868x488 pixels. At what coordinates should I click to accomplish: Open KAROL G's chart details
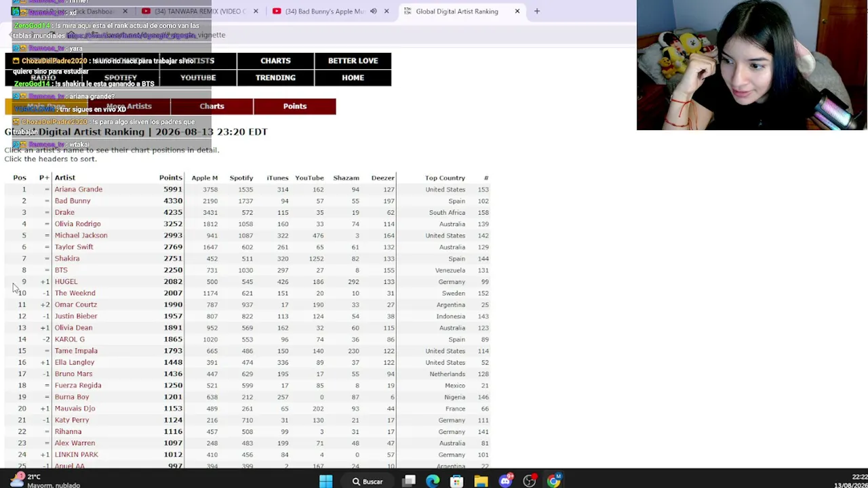[69, 339]
